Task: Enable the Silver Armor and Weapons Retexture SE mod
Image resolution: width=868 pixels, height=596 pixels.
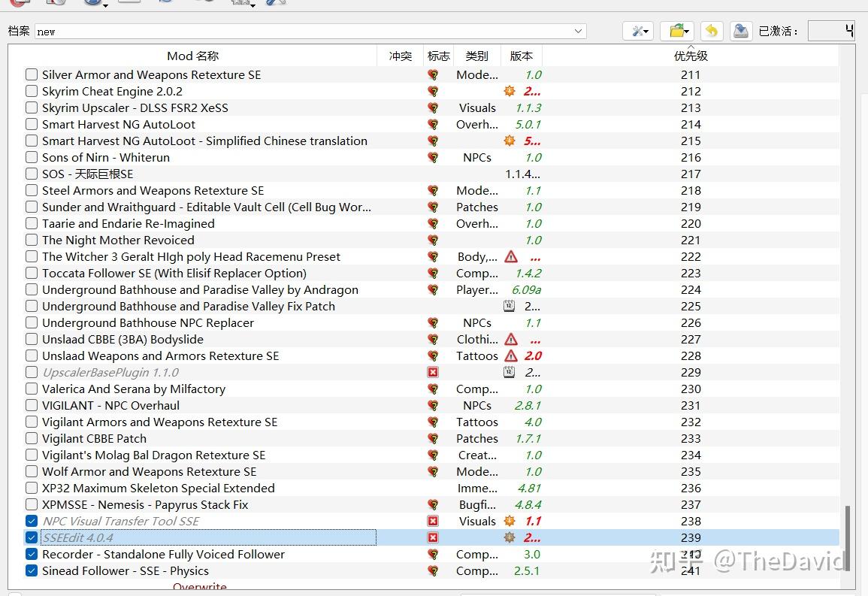Action: pyautogui.click(x=31, y=74)
